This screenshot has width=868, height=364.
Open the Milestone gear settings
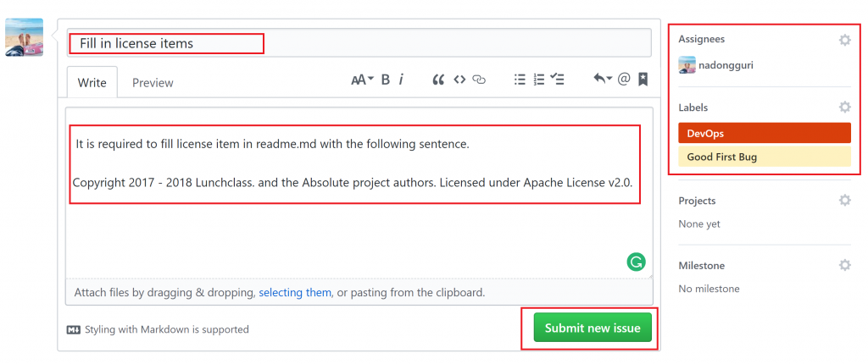click(844, 265)
